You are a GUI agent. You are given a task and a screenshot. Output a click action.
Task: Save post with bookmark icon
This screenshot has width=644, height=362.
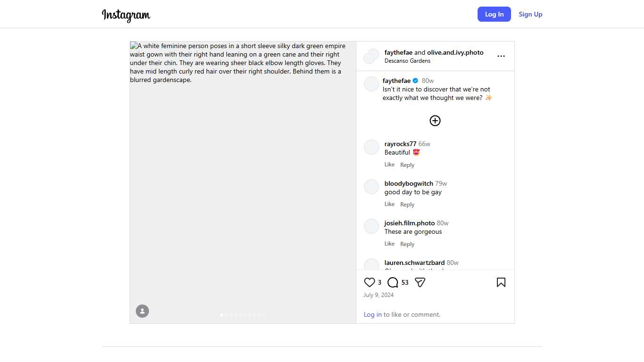[x=501, y=282]
